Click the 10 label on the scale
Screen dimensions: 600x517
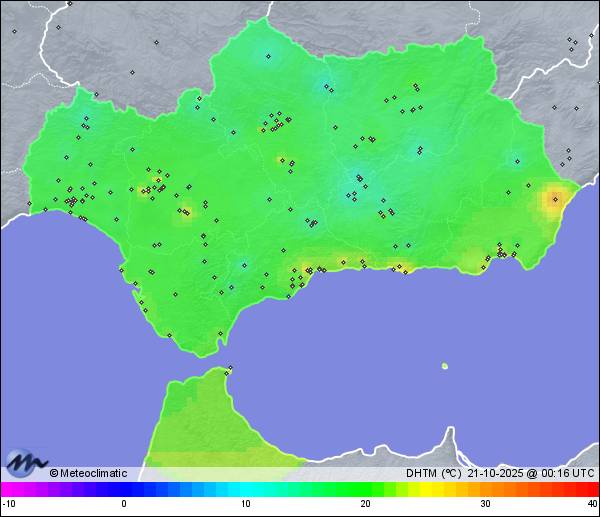pos(246,504)
